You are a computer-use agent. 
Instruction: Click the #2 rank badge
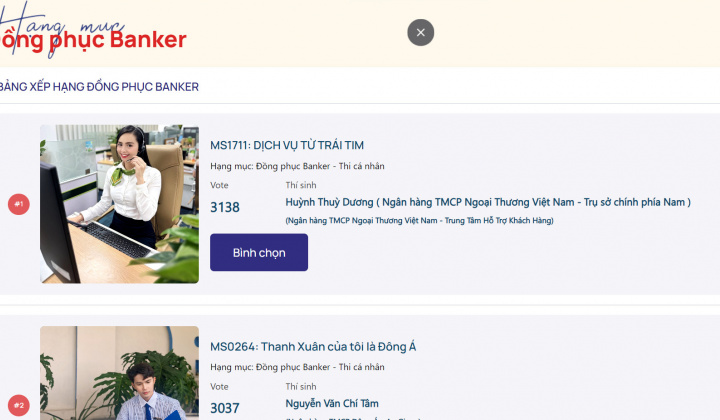pos(19,405)
